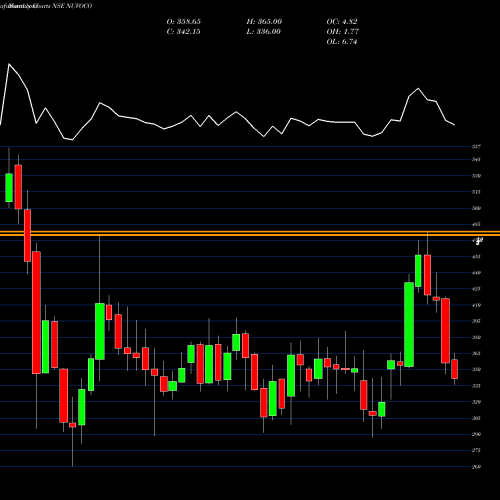The height and width of the screenshot is (500, 500).
Task: Click the OL: 6.74 reading
Action: (x=342, y=42)
